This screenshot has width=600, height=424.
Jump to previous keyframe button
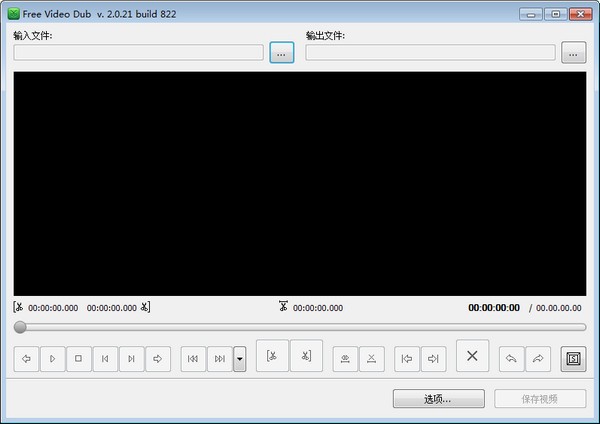(x=193, y=359)
